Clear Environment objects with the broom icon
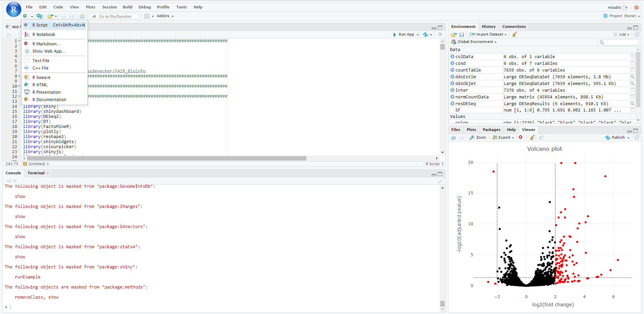Image resolution: width=644 pixels, height=314 pixels. point(514,34)
